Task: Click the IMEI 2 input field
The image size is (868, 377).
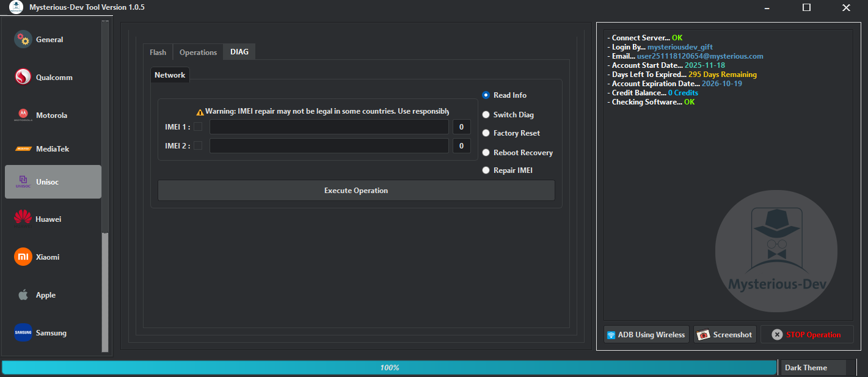Action: tap(329, 145)
